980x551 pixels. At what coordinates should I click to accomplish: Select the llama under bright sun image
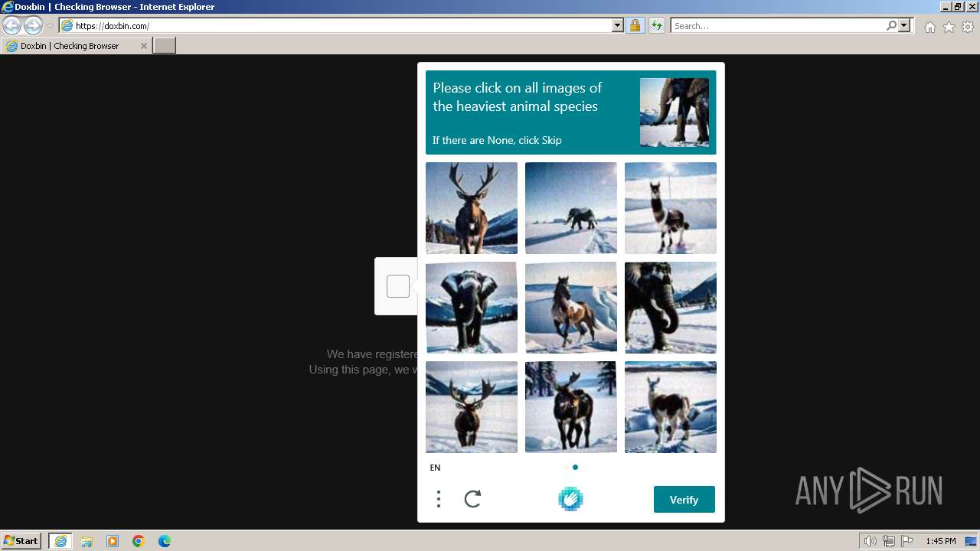[671, 208]
